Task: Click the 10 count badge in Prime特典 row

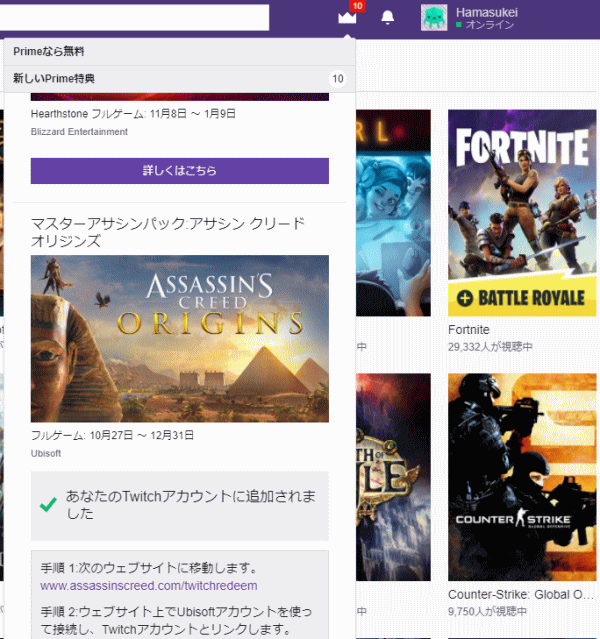Action: 338,78
